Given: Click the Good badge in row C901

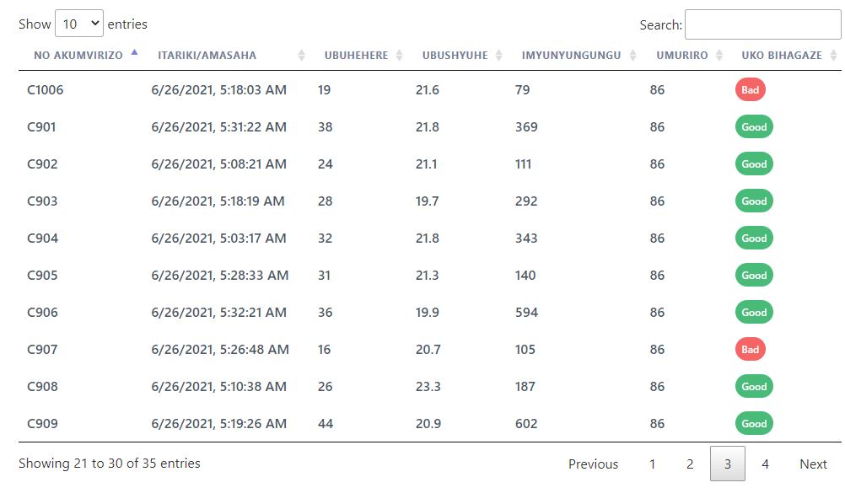Looking at the screenshot, I should (754, 127).
